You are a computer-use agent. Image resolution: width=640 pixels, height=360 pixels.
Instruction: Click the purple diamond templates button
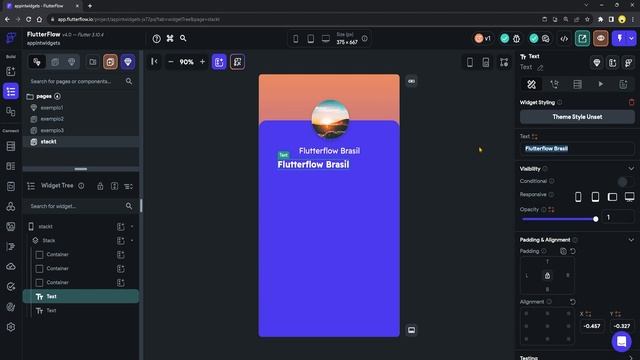pos(128,62)
